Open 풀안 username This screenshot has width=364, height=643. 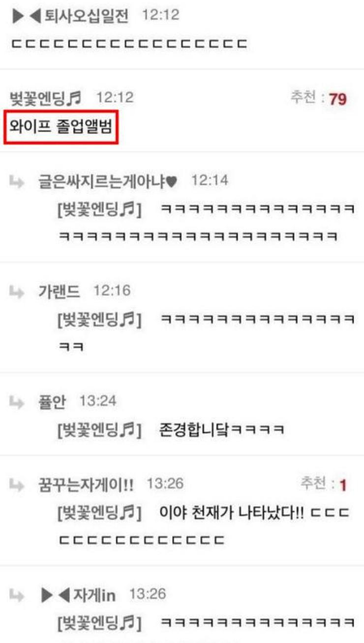pos(52,401)
